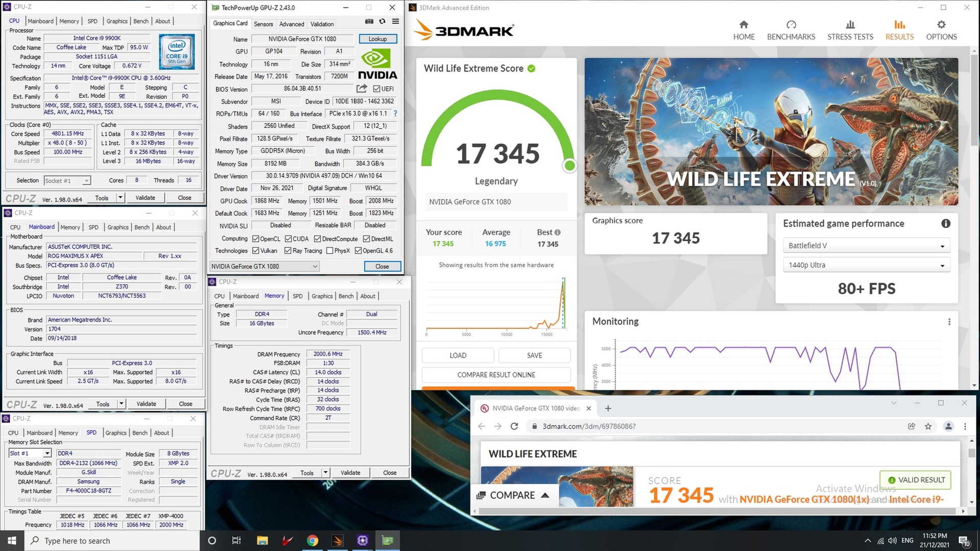Open 3DMark BENCHMARKS gauge icon

(791, 24)
